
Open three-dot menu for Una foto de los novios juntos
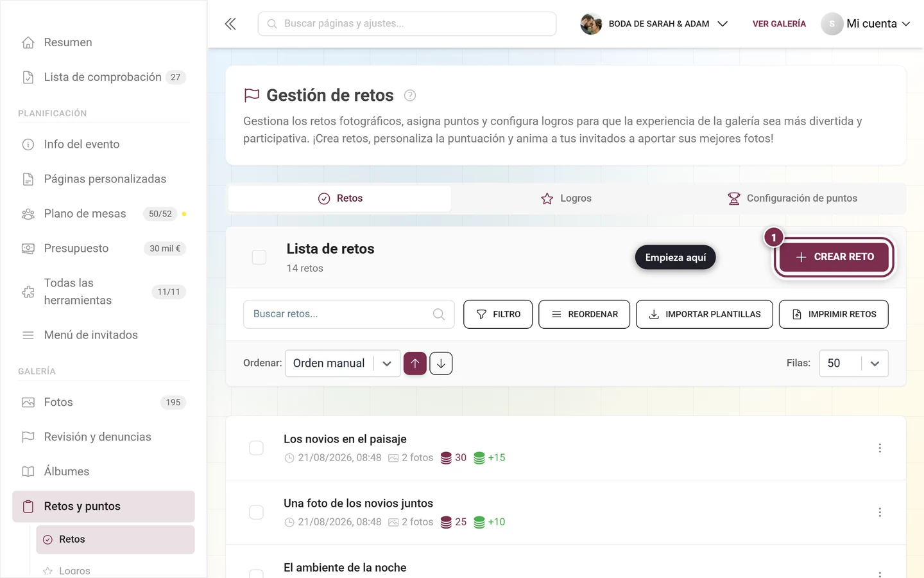pos(880,512)
